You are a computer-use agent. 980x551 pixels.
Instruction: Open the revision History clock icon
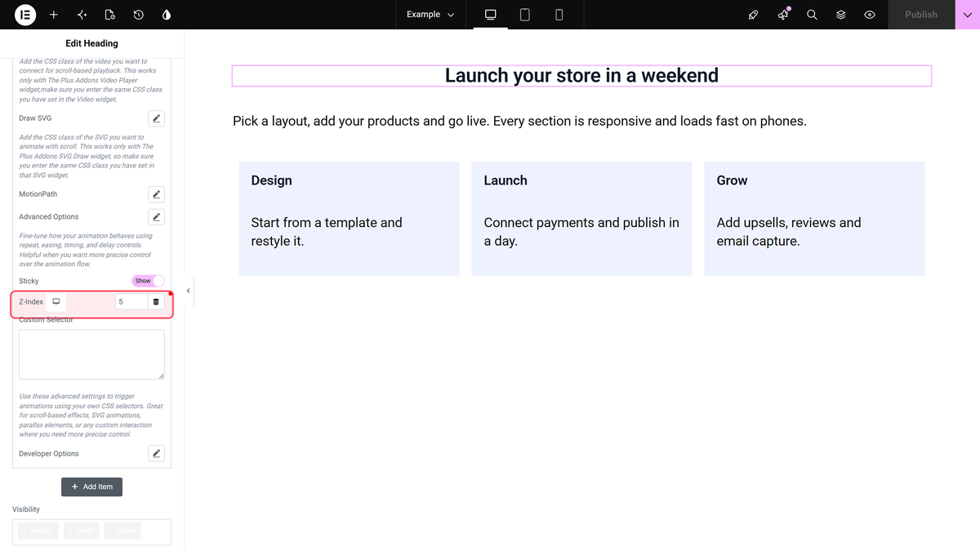click(x=139, y=15)
